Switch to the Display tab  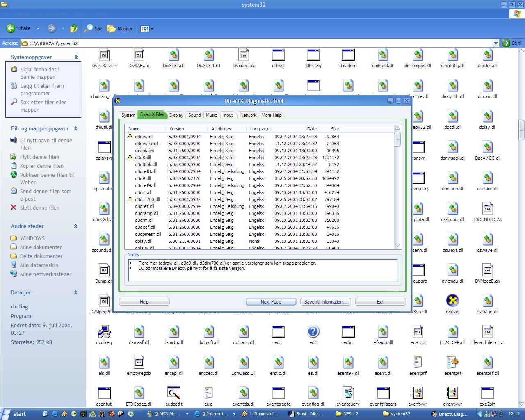(x=176, y=115)
